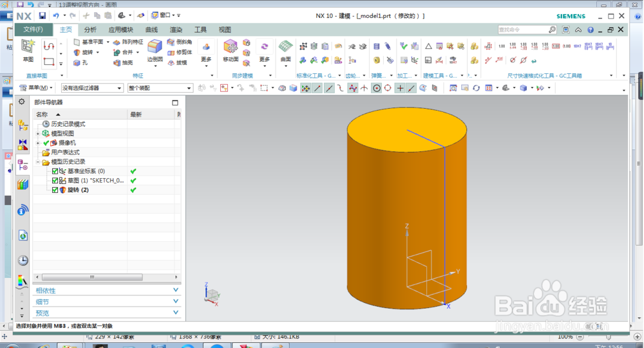Viewport: 644px width, 348px height.
Task: Click the 1.00 dimension format icon
Action: click(502, 46)
